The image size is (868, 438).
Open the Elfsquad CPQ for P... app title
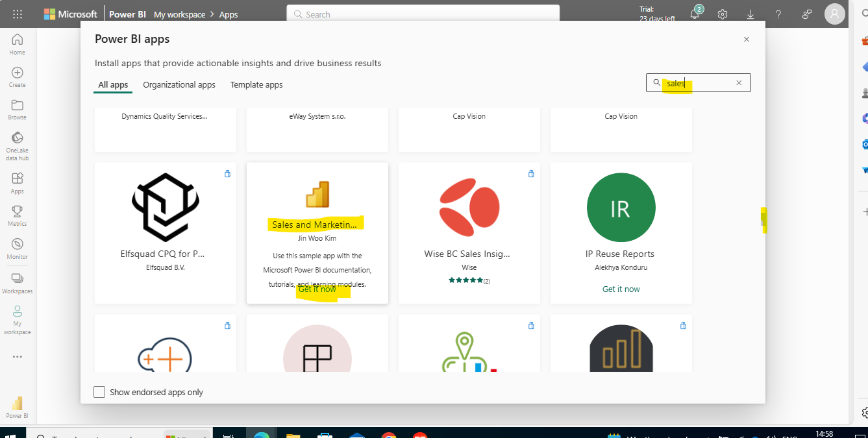tap(163, 254)
